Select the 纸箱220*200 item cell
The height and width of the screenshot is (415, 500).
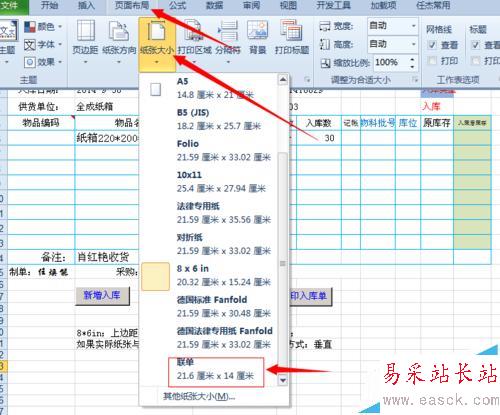pyautogui.click(x=107, y=138)
